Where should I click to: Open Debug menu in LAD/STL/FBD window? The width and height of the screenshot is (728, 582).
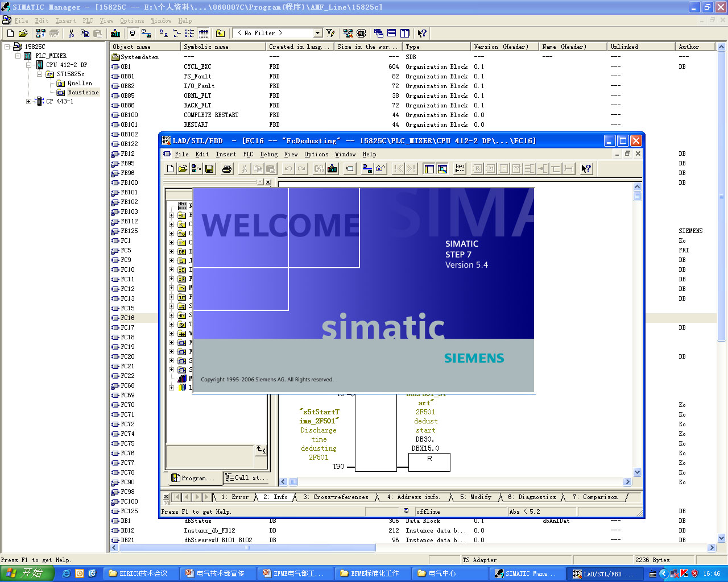click(269, 155)
